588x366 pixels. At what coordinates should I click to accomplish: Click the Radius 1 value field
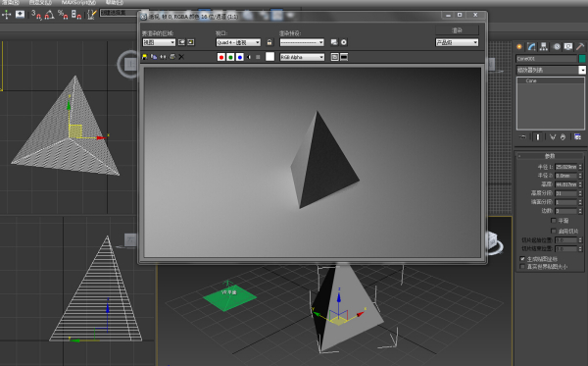coord(566,167)
